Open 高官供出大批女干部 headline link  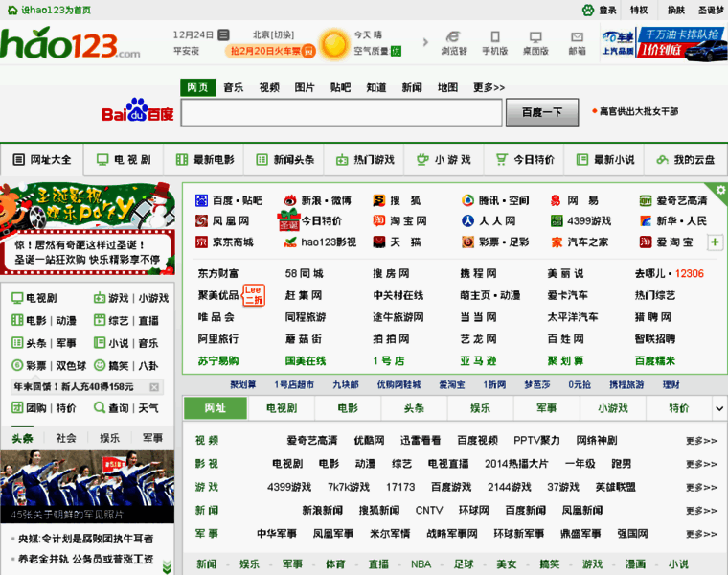pyautogui.click(x=639, y=111)
